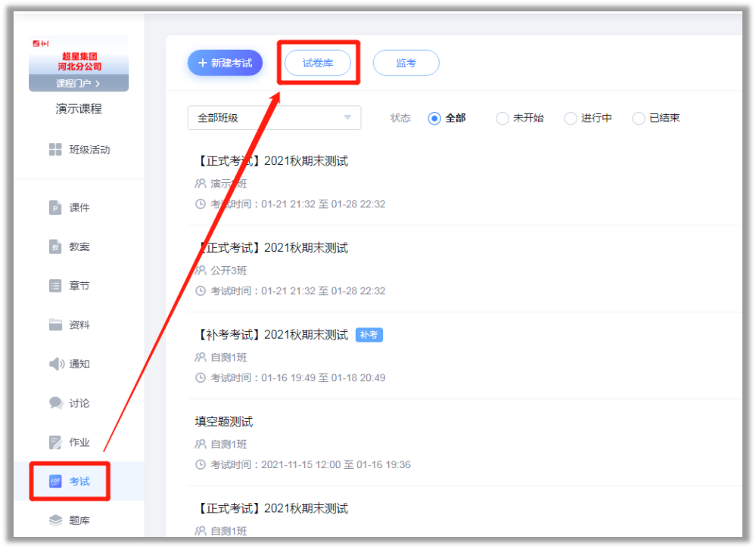Click the 讨论 chat bubble icon
Screen dimensions: 756x549
(56, 403)
